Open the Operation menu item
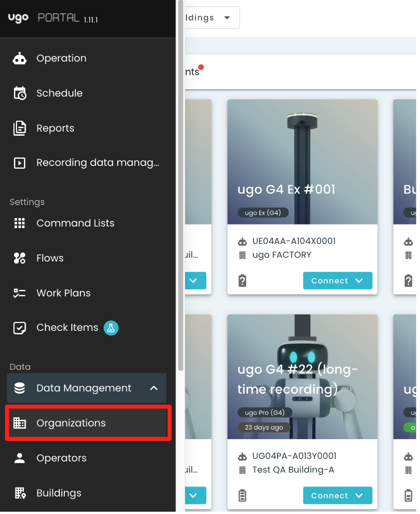 coord(86,58)
